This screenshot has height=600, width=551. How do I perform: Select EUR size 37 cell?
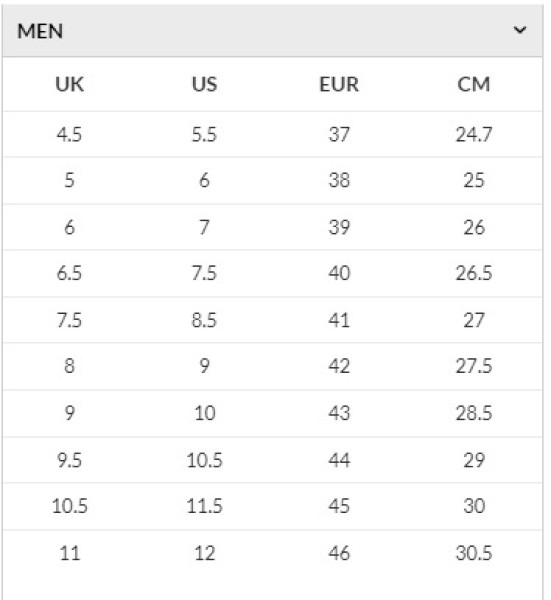click(339, 135)
